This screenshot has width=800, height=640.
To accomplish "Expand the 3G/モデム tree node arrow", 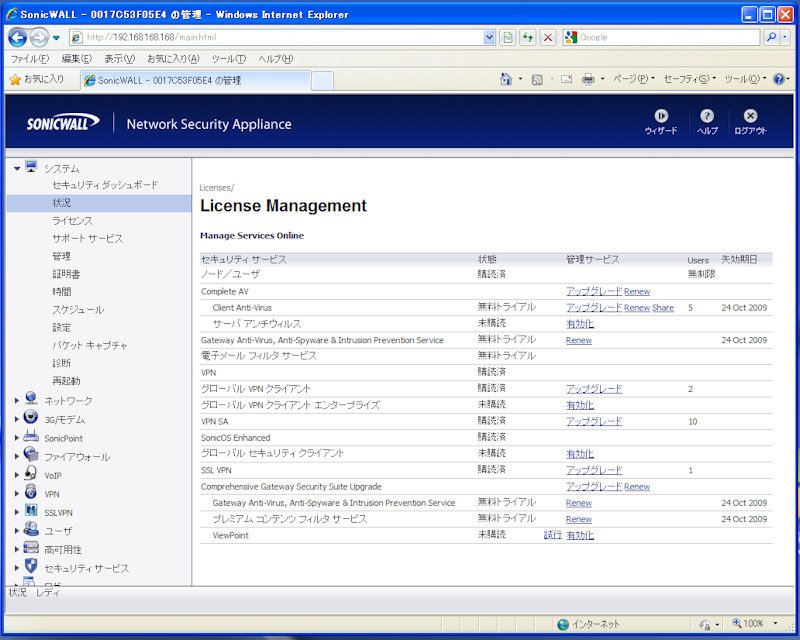I will coord(17,420).
